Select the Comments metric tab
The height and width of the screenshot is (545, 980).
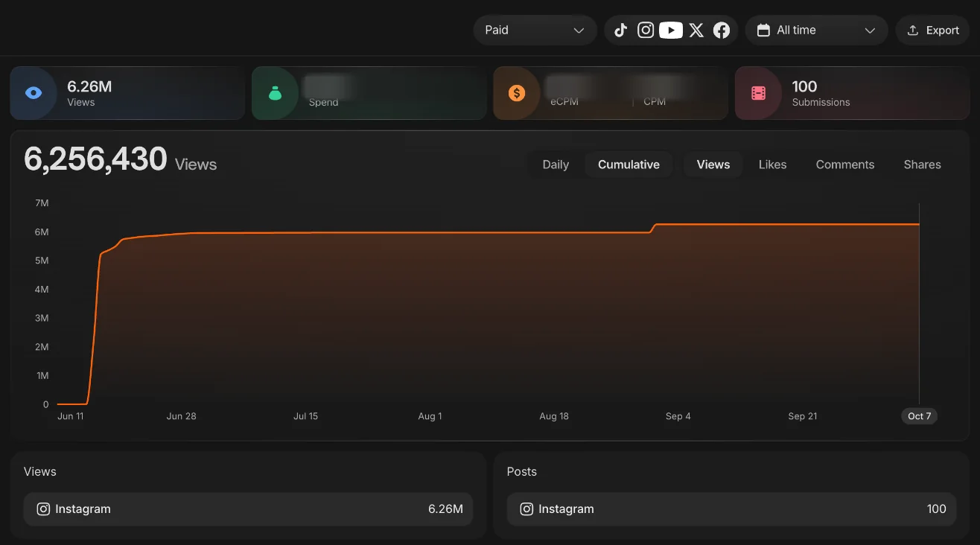[x=845, y=165]
